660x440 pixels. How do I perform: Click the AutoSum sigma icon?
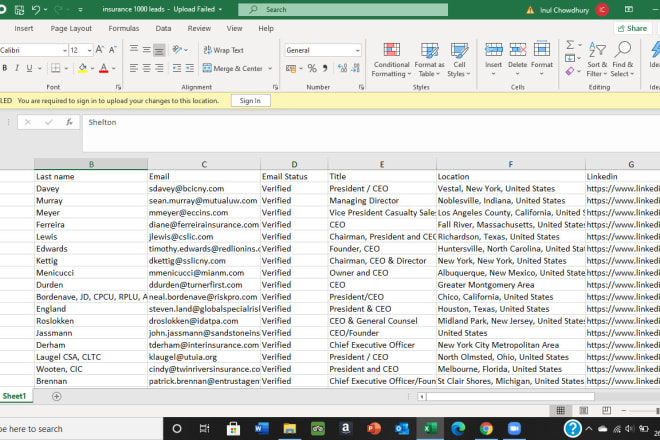(x=570, y=44)
